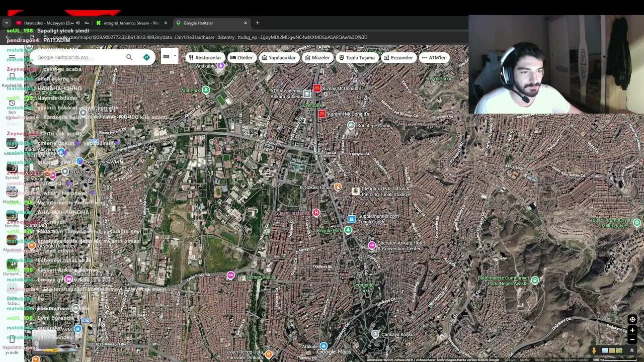Click the search magnifier icon
The image size is (644, 362).
pyautogui.click(x=129, y=57)
